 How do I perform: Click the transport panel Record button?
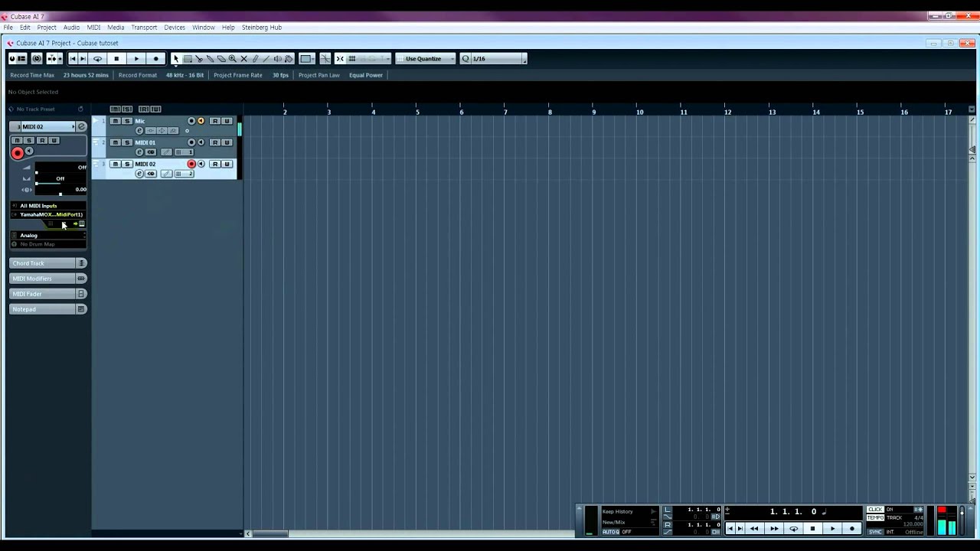852,529
